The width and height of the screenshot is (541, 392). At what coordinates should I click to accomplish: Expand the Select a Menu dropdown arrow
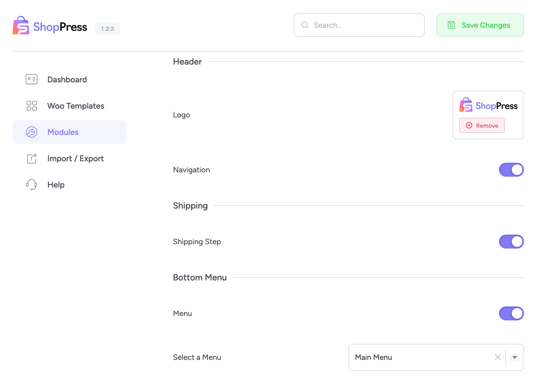click(515, 357)
